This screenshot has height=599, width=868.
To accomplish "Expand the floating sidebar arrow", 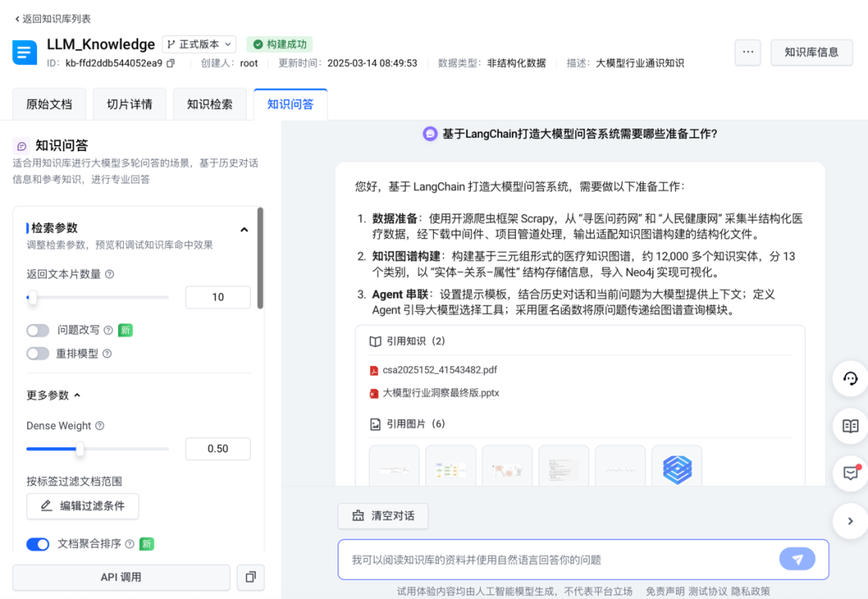I will 850,521.
